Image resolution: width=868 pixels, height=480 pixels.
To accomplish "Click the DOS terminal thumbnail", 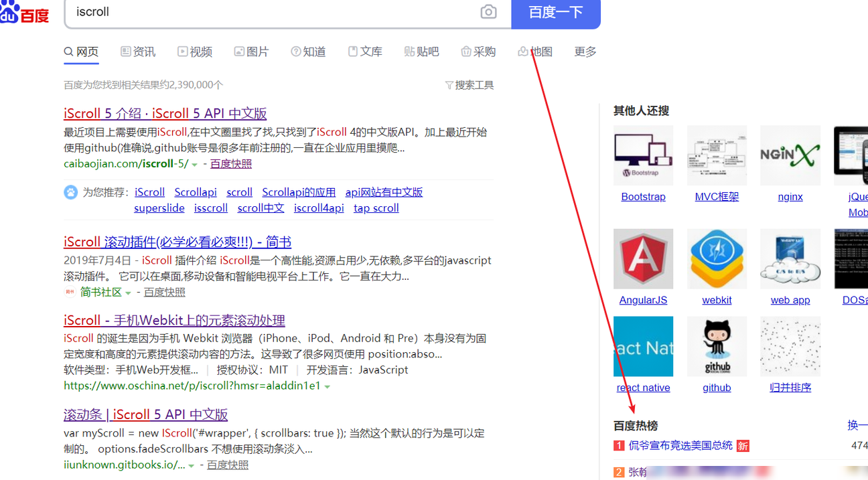I will tap(851, 258).
